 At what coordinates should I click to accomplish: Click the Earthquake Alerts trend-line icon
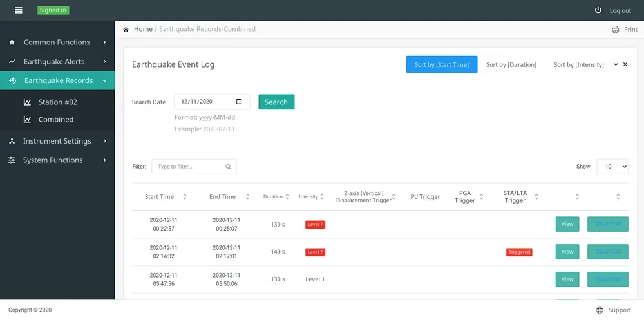(12, 62)
